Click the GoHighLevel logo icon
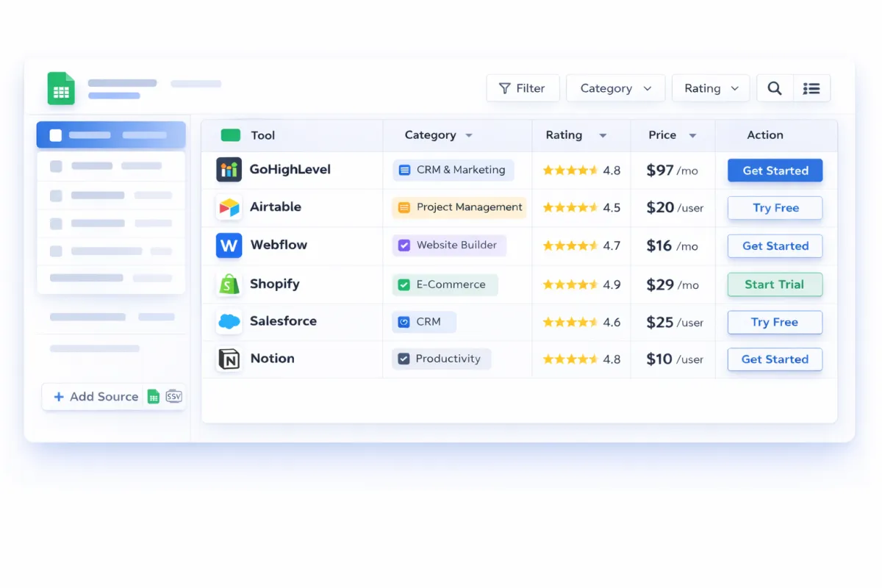Image resolution: width=882 pixels, height=588 pixels. (229, 170)
